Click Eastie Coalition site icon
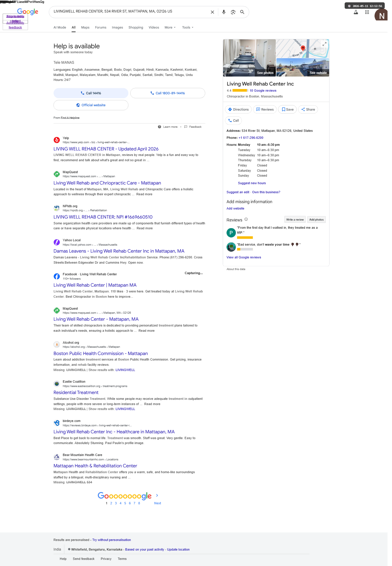 point(57,384)
